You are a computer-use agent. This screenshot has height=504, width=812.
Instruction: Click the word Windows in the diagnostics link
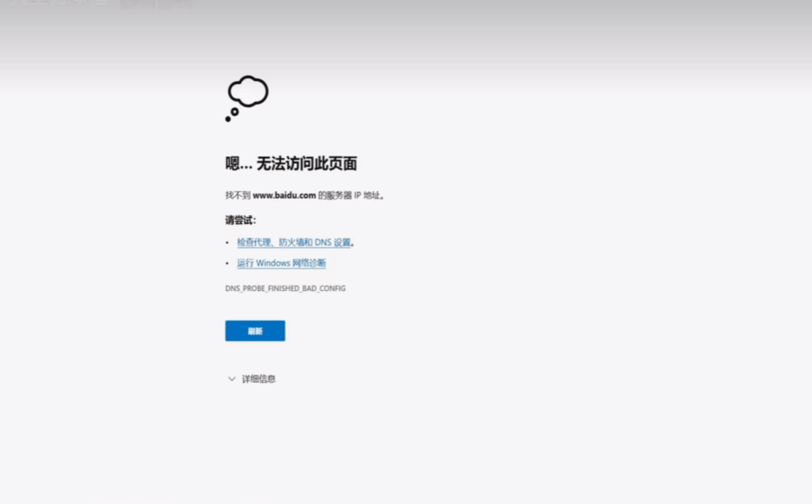274,263
